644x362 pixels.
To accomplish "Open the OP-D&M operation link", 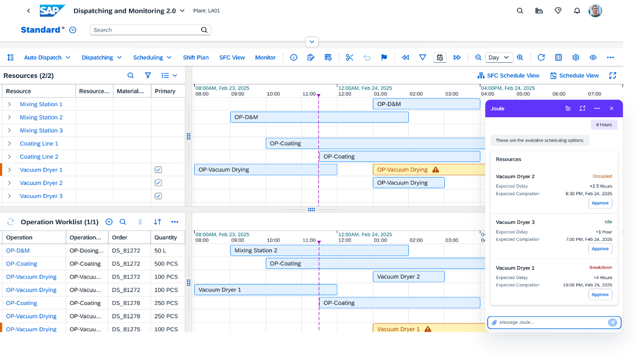I will (18, 251).
